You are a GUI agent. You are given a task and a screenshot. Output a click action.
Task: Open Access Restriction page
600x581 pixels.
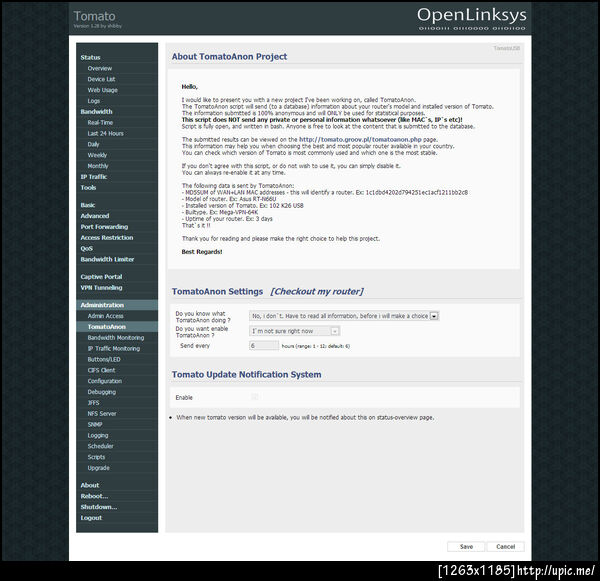pos(107,238)
